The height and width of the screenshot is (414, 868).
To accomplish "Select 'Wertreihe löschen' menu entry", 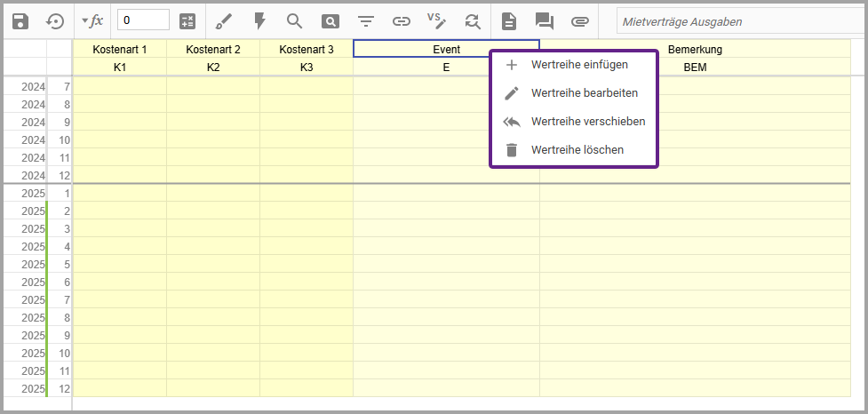I will (577, 150).
